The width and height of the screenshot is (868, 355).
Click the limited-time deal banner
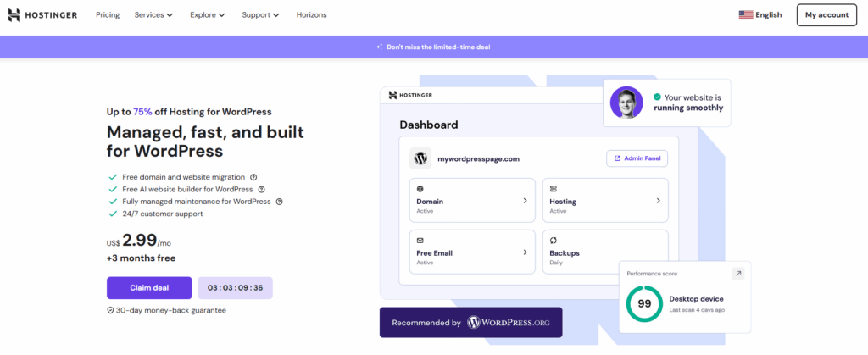[434, 47]
